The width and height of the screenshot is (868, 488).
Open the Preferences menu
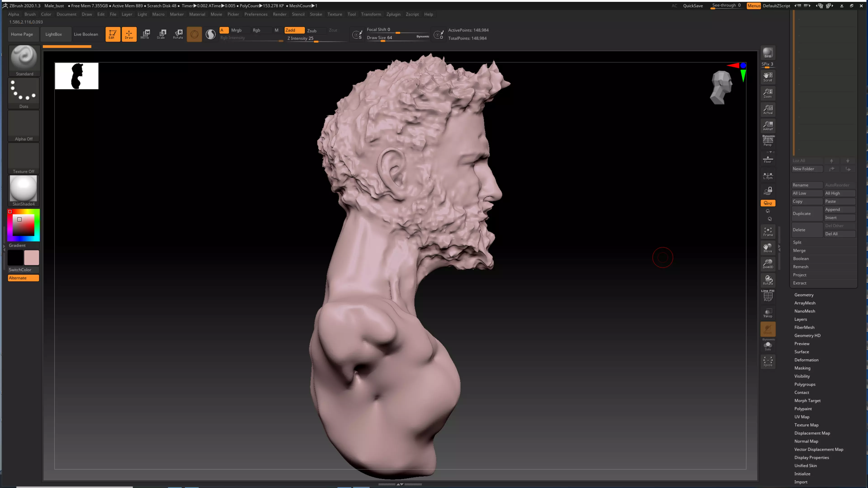pos(256,14)
